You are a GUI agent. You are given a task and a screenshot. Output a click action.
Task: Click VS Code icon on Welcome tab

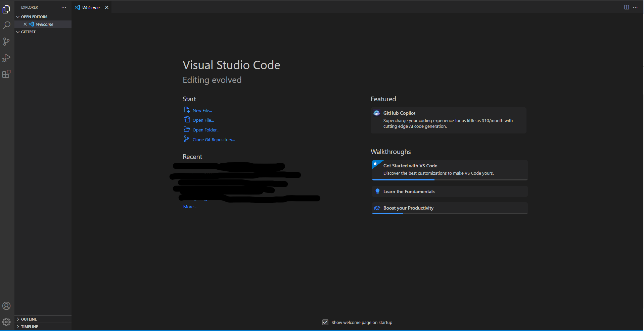point(78,7)
